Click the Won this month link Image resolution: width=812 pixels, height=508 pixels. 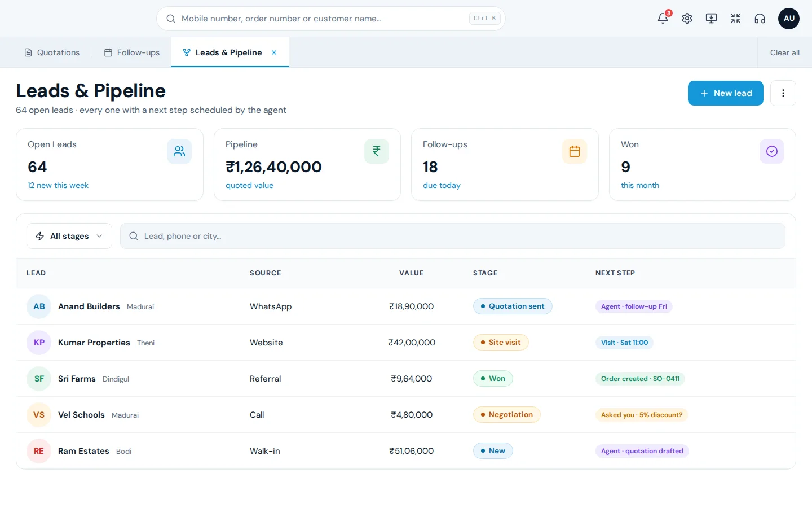pyautogui.click(x=640, y=185)
